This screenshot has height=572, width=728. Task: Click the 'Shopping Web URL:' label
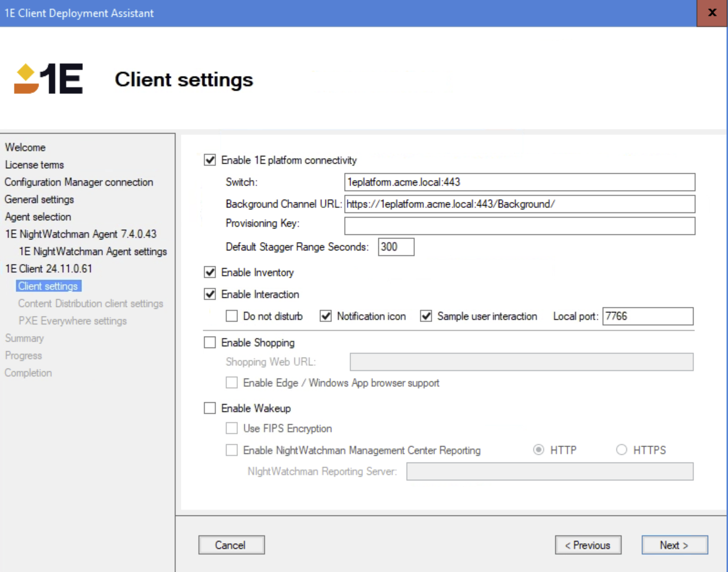[271, 362]
